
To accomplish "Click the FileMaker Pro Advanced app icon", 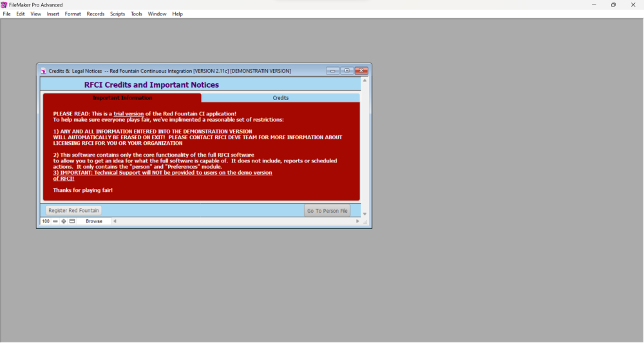I will pyautogui.click(x=4, y=5).
